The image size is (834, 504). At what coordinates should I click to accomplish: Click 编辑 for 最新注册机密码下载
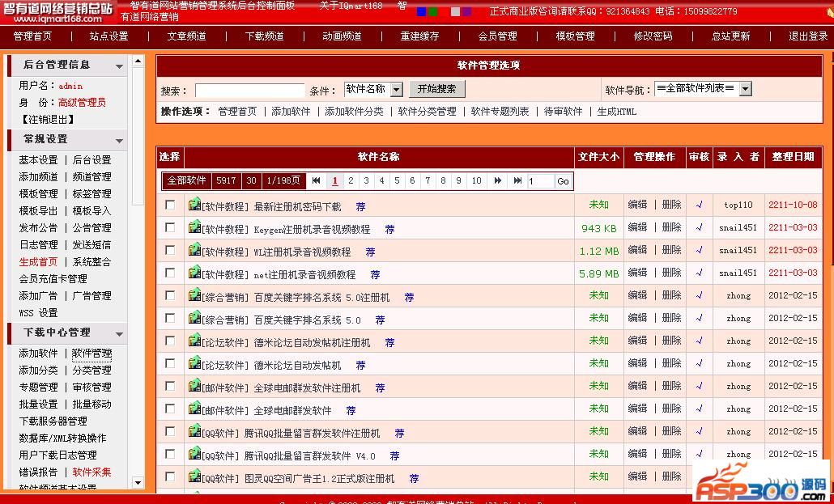637,205
